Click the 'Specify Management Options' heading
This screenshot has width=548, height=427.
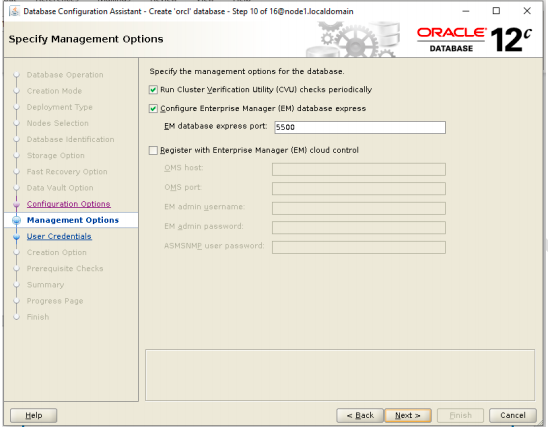86,39
